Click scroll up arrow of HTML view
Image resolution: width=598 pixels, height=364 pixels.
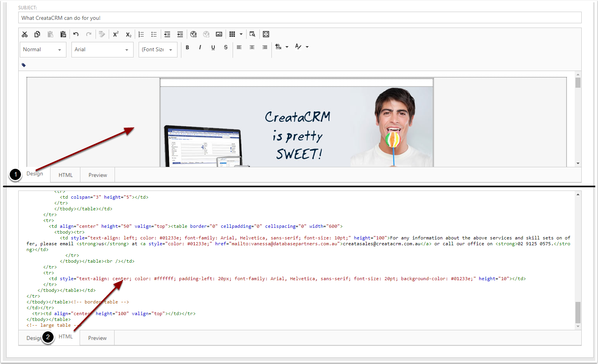tap(578, 194)
